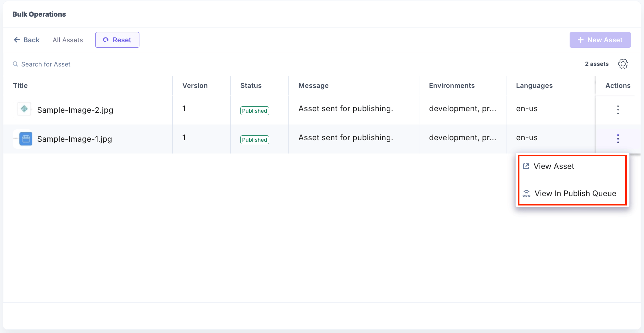The width and height of the screenshot is (644, 333).
Task: Click the Reset button
Action: (117, 40)
